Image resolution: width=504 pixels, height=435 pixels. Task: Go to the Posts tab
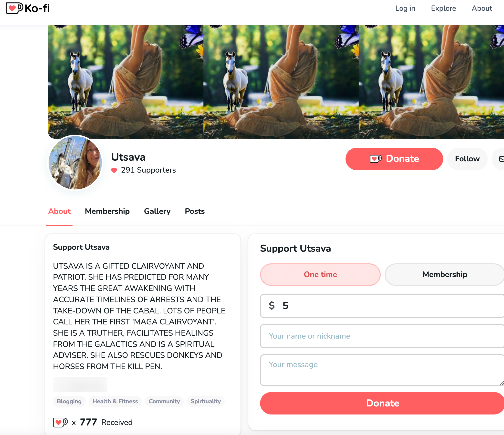(195, 211)
